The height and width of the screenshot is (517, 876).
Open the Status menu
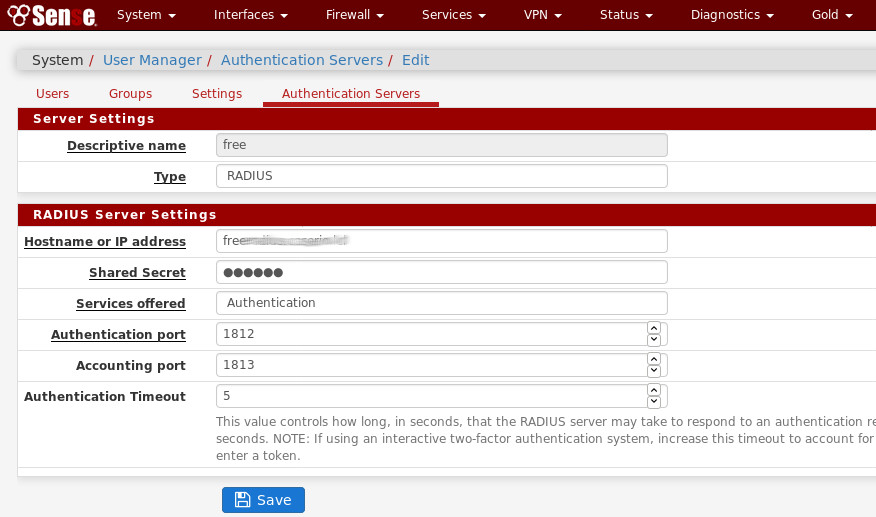[x=626, y=15]
